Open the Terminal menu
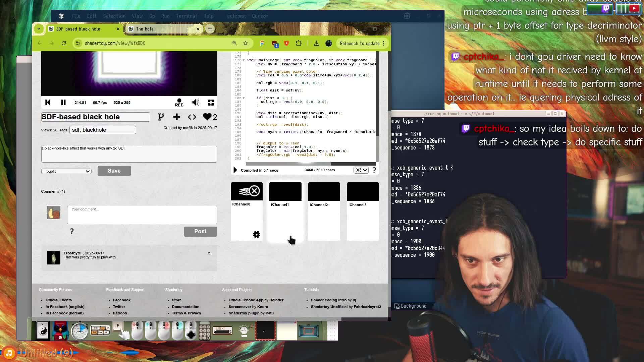This screenshot has height=362, width=644. click(186, 16)
